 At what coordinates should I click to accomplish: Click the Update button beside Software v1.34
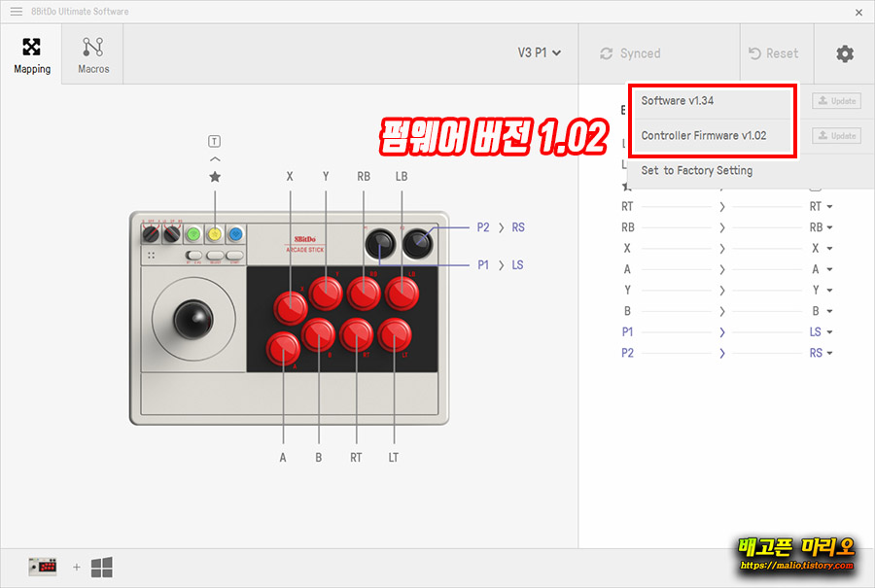836,101
